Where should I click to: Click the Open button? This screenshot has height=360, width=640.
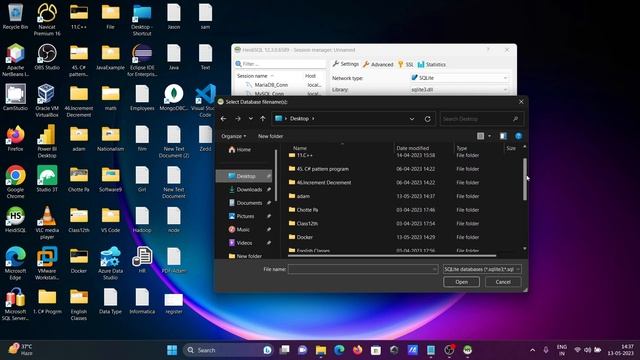[x=461, y=282]
